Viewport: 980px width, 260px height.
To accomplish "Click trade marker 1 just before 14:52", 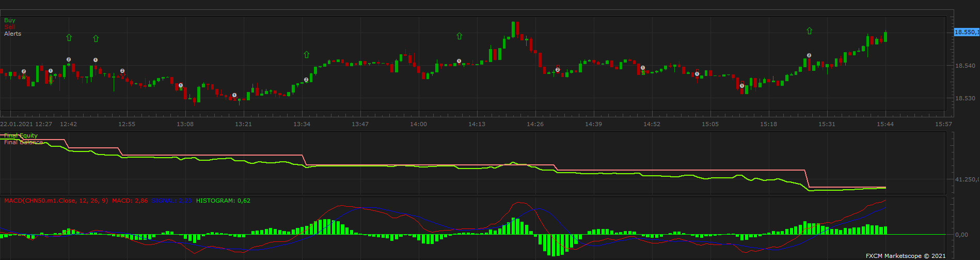I will tap(643, 68).
